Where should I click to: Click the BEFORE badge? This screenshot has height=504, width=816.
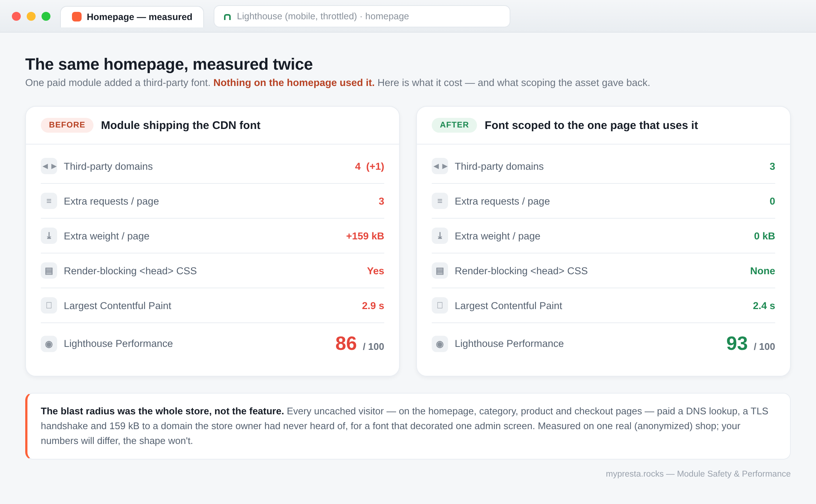coord(67,125)
